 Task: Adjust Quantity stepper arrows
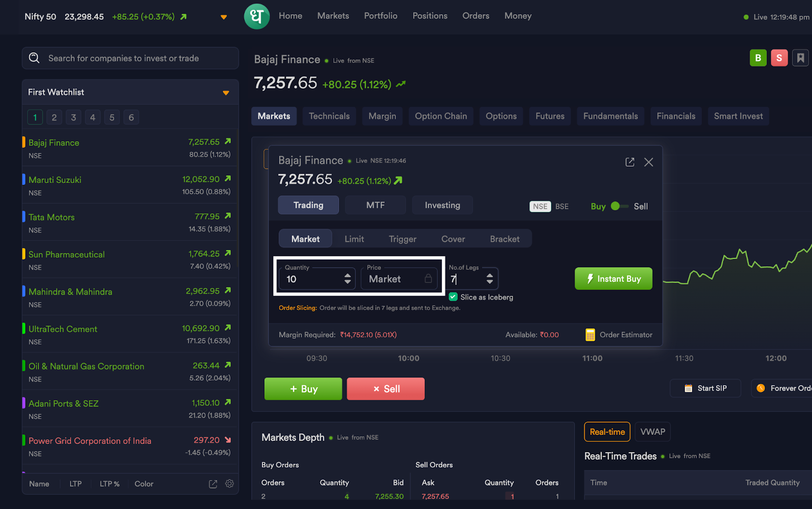[x=348, y=278]
